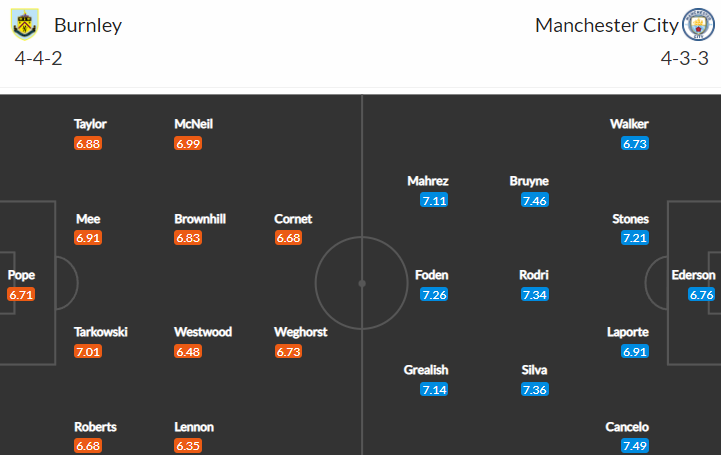The height and width of the screenshot is (455, 721).
Task: Click player Weghorst on the pitch
Action: coord(301,332)
